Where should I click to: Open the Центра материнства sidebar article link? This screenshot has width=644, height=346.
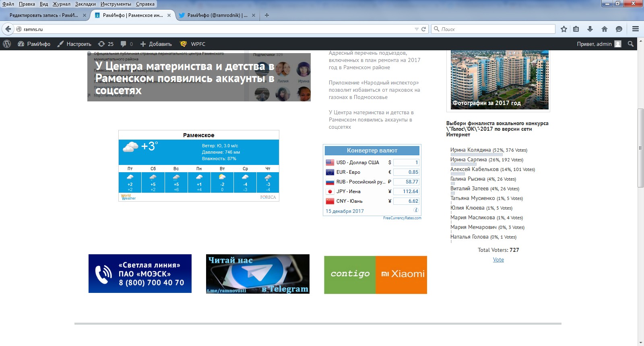point(371,119)
